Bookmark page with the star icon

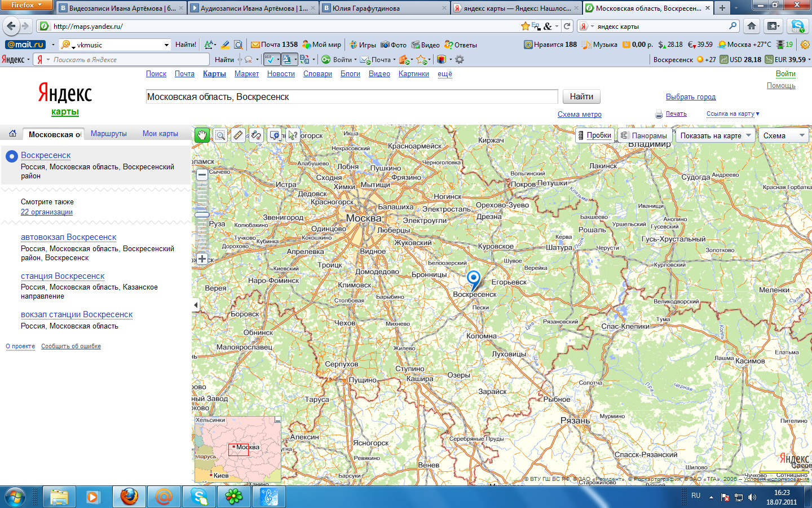[526, 26]
